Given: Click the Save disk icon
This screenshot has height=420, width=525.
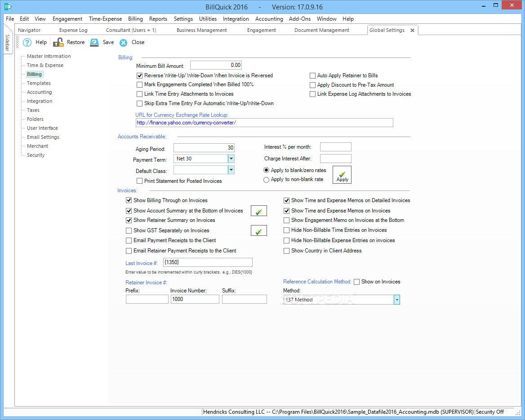Looking at the screenshot, I should [x=94, y=43].
